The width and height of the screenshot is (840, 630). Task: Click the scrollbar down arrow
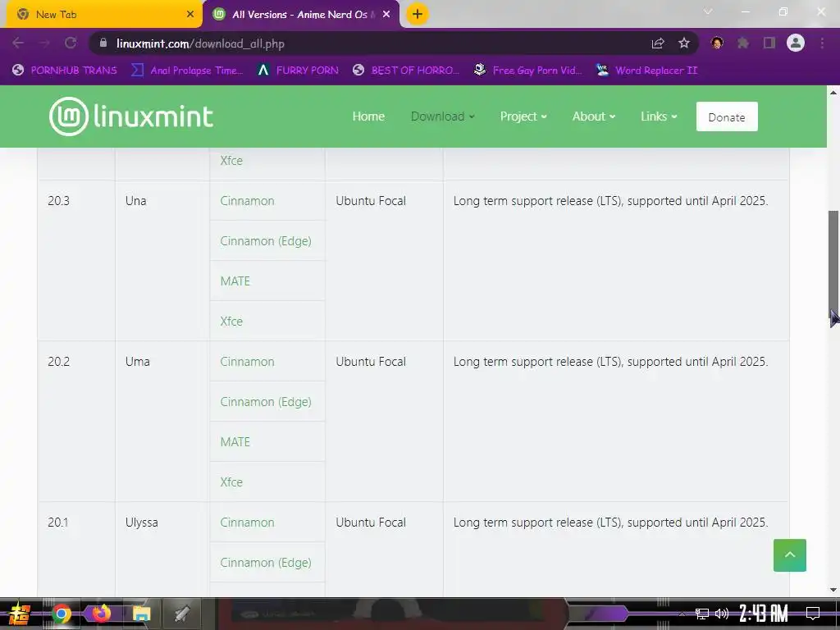point(833,589)
